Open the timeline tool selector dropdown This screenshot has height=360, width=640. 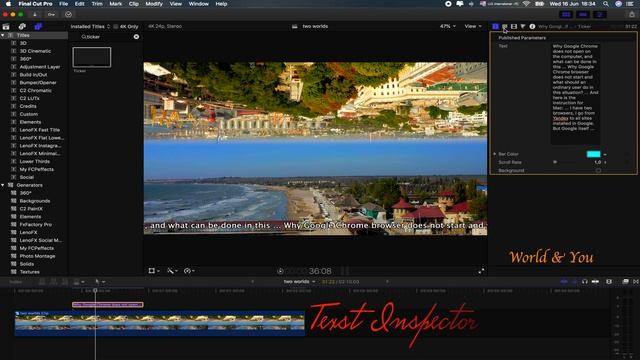pyautogui.click(x=100, y=282)
